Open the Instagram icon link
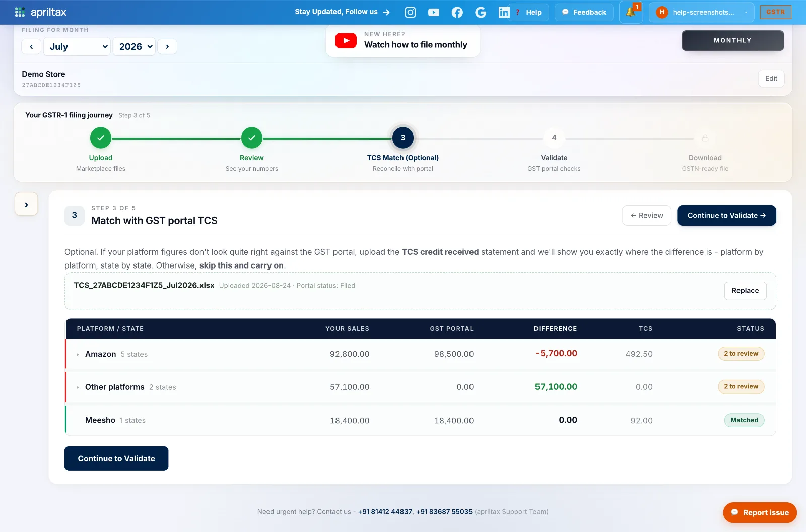The width and height of the screenshot is (806, 532). [411, 12]
